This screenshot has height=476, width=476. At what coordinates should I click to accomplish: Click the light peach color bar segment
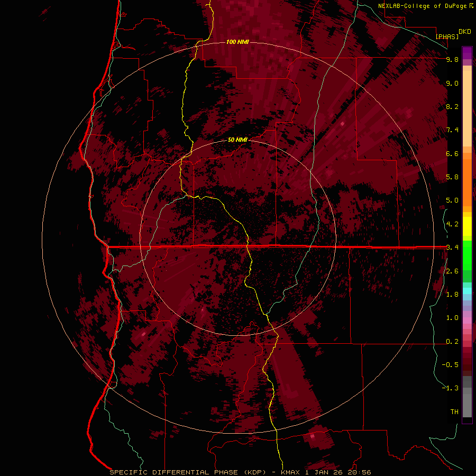467,108
